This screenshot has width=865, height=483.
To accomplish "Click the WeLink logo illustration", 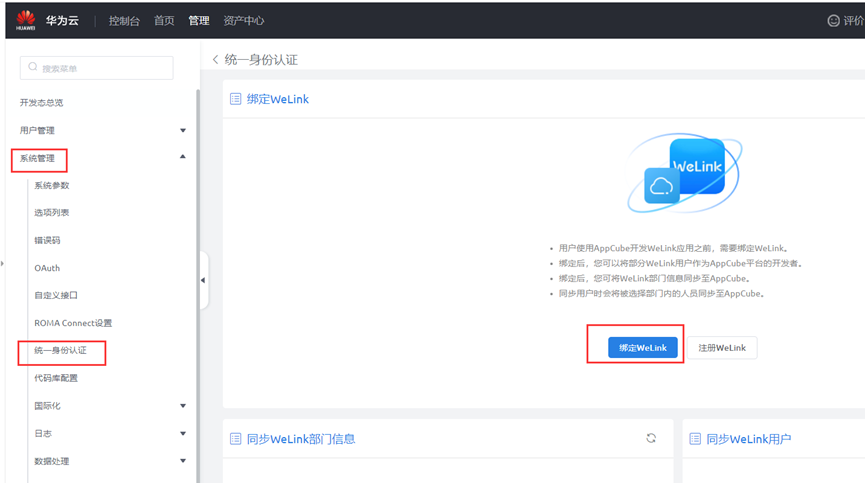I will (684, 173).
